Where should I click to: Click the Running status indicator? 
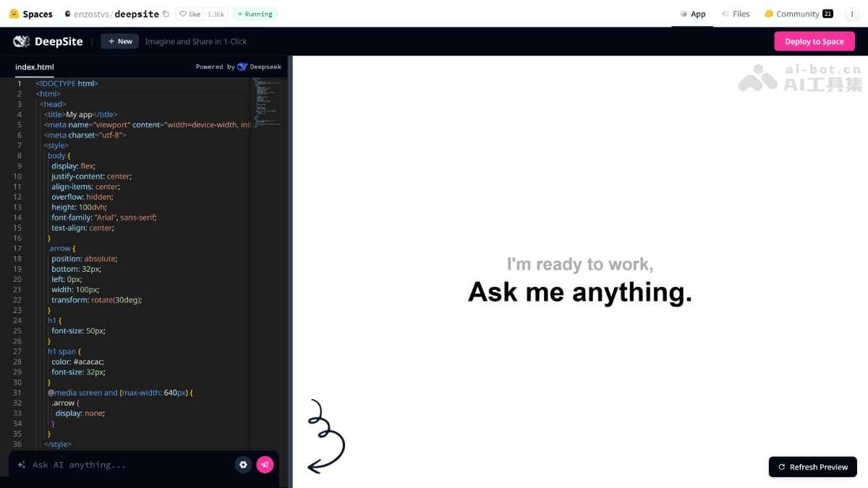click(255, 14)
